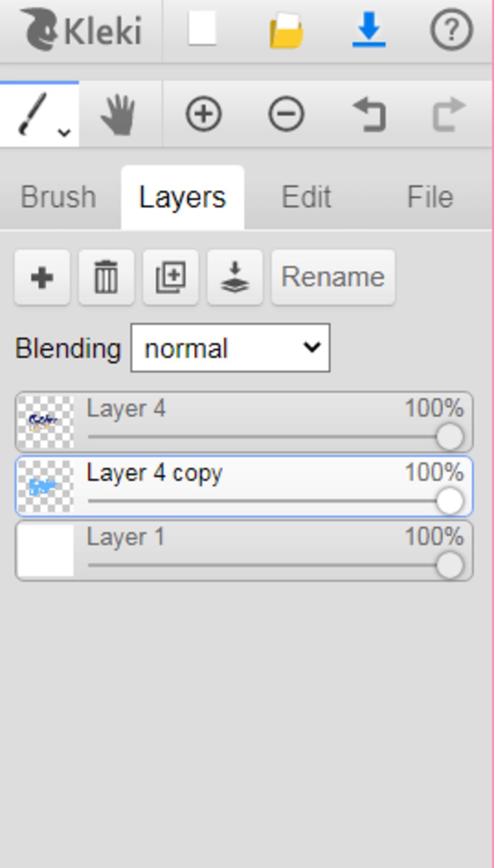Add a new layer with plus button
The image size is (494, 868).
[x=42, y=277]
